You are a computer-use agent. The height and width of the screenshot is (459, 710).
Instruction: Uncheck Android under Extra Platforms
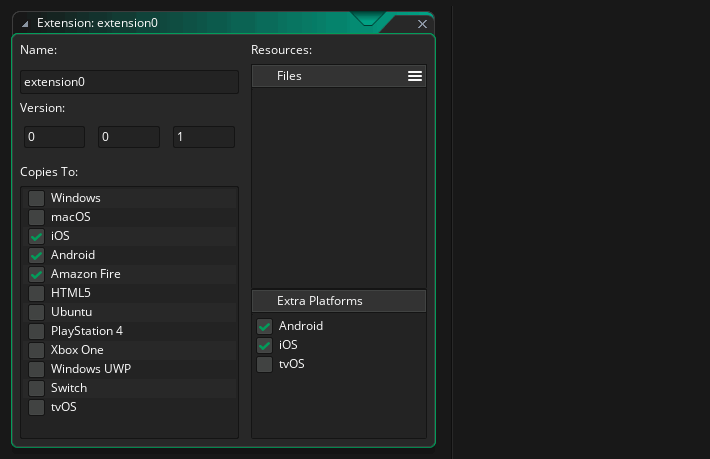(x=264, y=326)
